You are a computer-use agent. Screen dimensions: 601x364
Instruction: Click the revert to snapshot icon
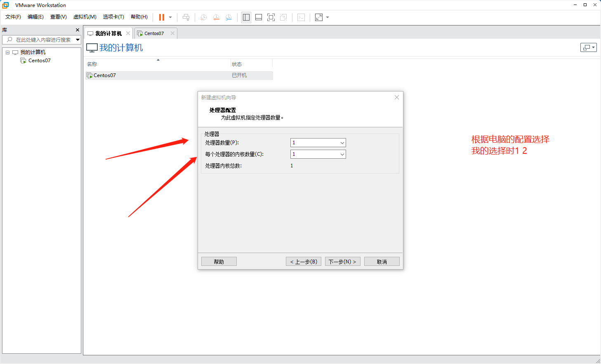coord(216,17)
